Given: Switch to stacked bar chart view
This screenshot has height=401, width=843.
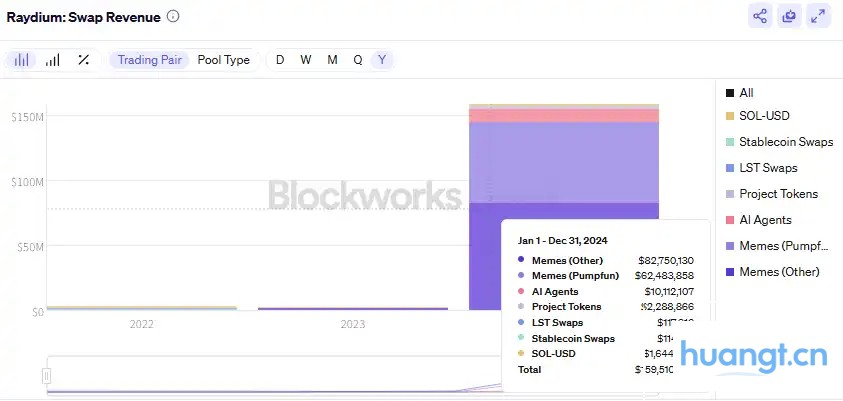Looking at the screenshot, I should pos(21,60).
